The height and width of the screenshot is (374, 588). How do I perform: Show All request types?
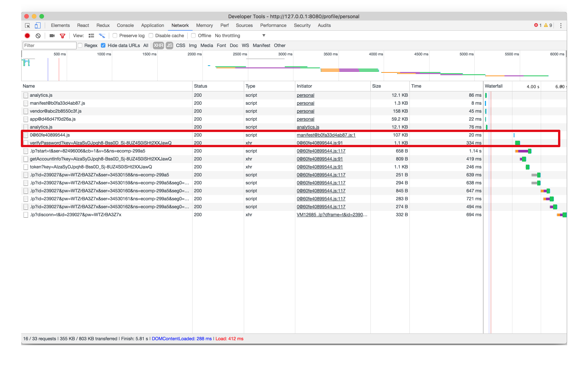146,46
